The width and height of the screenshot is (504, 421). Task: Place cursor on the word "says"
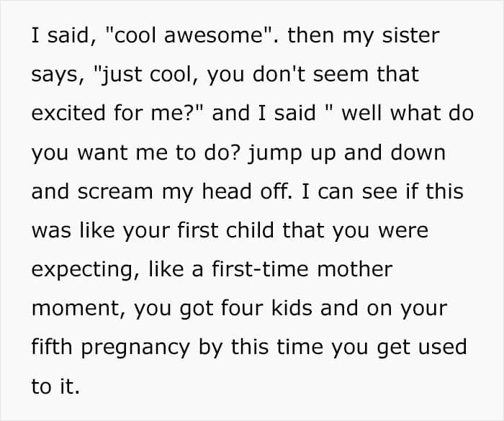click(x=55, y=75)
